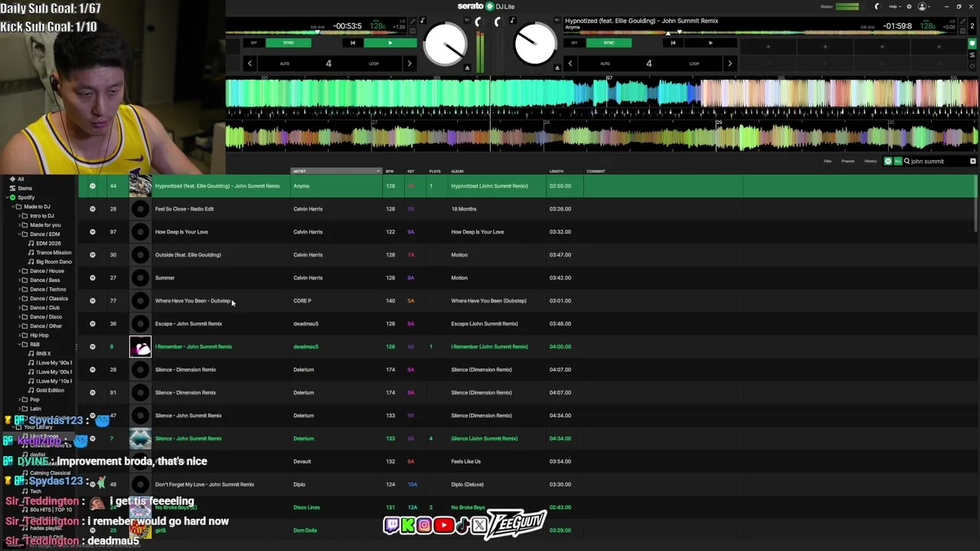Increase left deck auto loop size
Screen dimensions: 980x551
[x=410, y=64]
